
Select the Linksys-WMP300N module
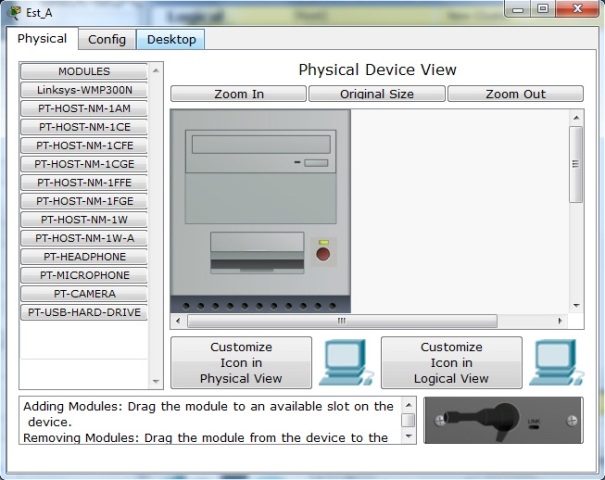84,90
